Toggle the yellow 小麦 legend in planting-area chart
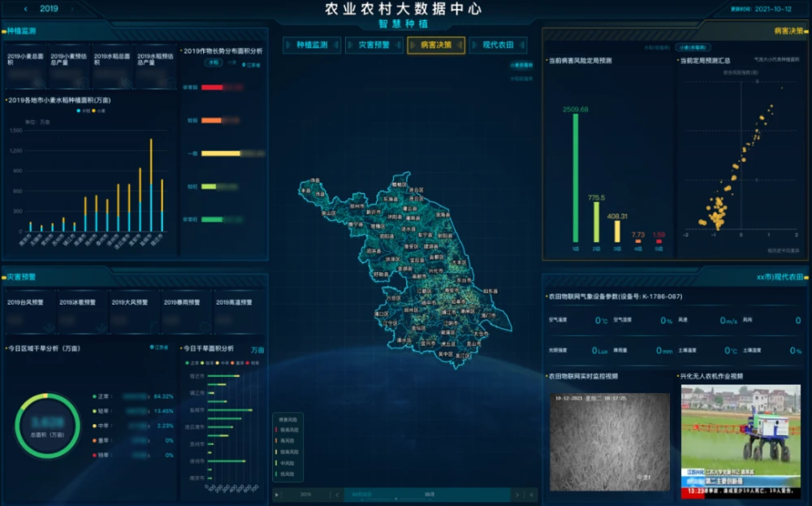This screenshot has width=812, height=506. pos(98,110)
